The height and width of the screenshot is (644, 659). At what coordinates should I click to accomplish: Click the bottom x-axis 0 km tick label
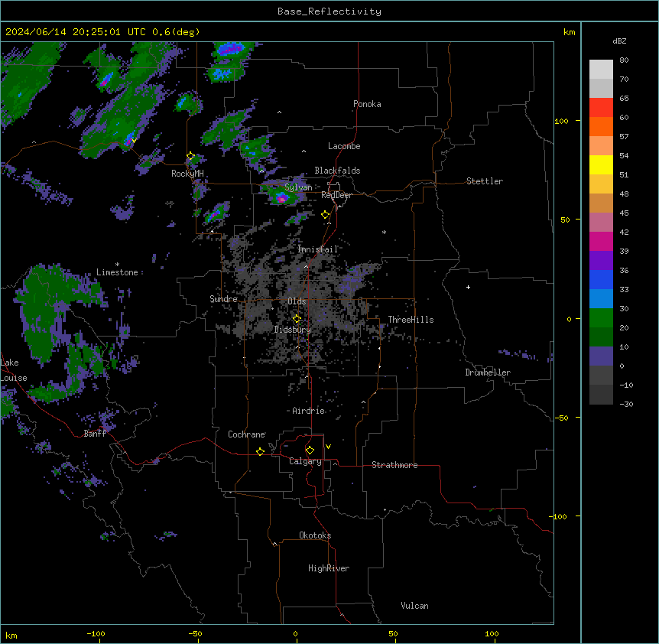pos(295,633)
